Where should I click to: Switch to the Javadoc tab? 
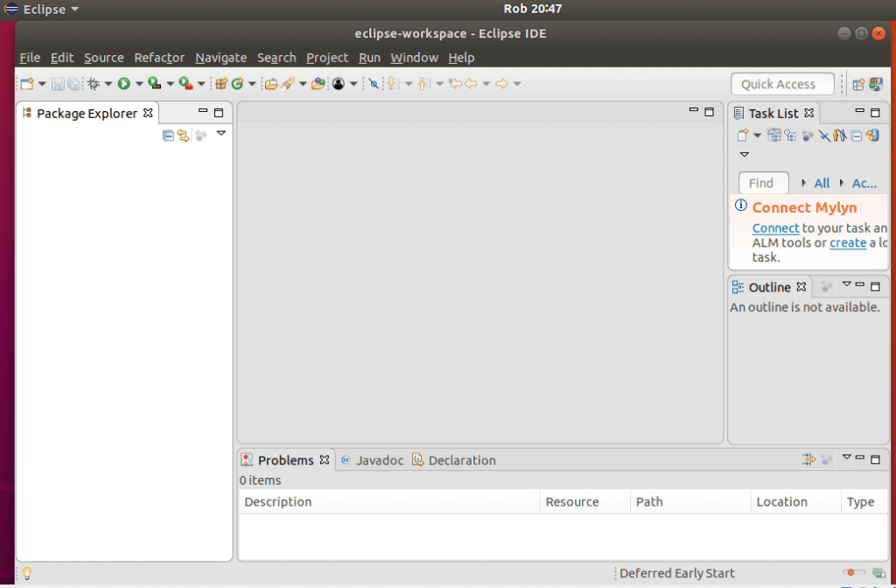click(380, 459)
